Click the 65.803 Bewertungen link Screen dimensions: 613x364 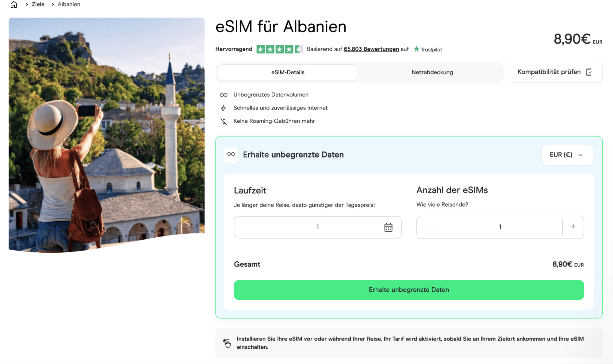point(371,49)
